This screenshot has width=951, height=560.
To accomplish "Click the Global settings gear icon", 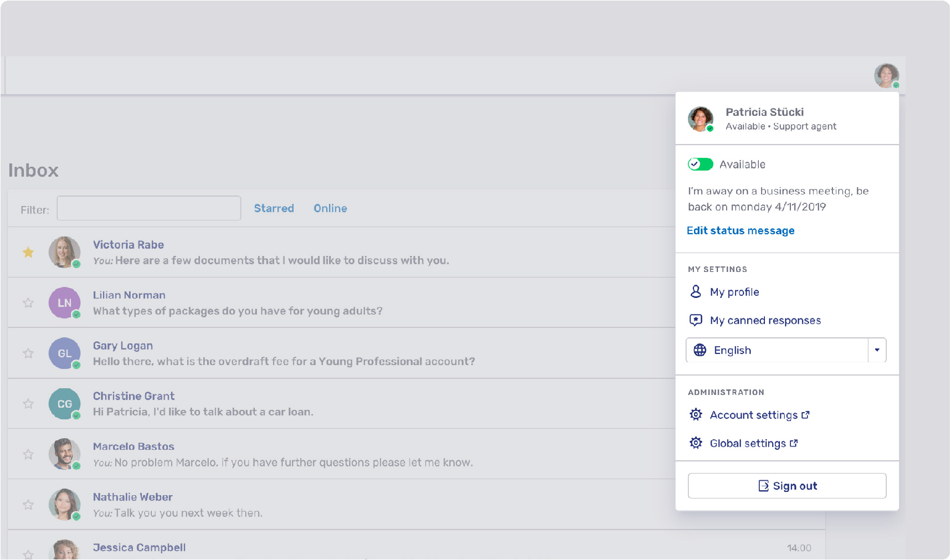I will [696, 443].
